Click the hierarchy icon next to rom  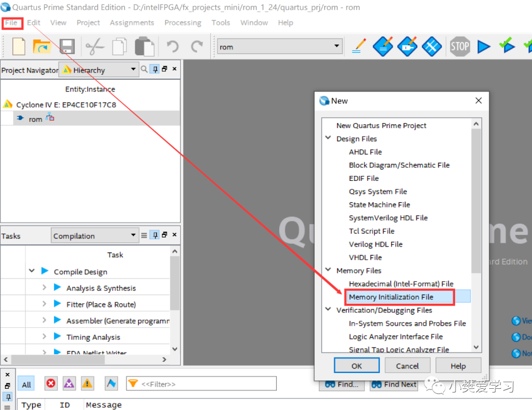(x=50, y=117)
